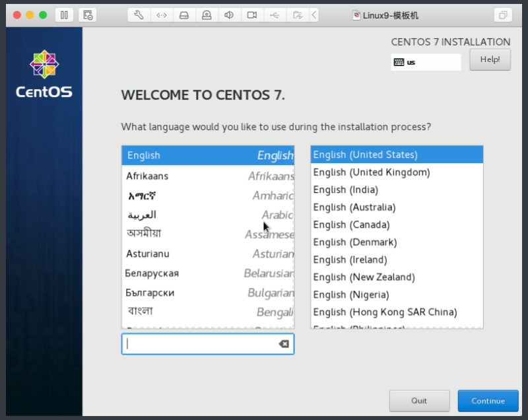Click the network adapter toolbar icon
The height and width of the screenshot is (420, 528).
162,15
